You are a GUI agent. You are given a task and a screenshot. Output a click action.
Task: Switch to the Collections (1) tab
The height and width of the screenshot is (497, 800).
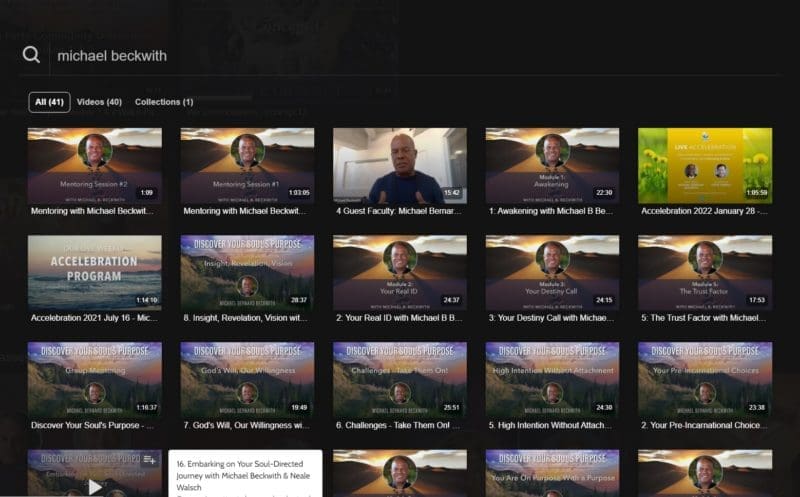click(x=164, y=102)
